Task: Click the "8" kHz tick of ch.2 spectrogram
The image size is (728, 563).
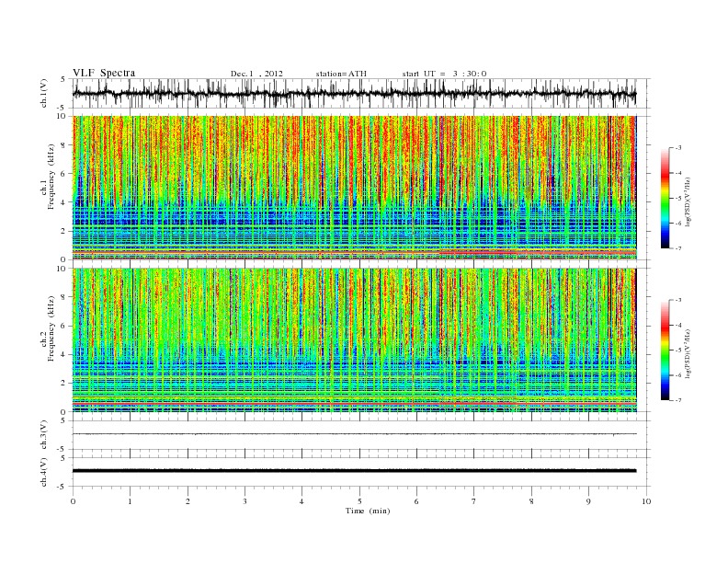Action: click(64, 297)
